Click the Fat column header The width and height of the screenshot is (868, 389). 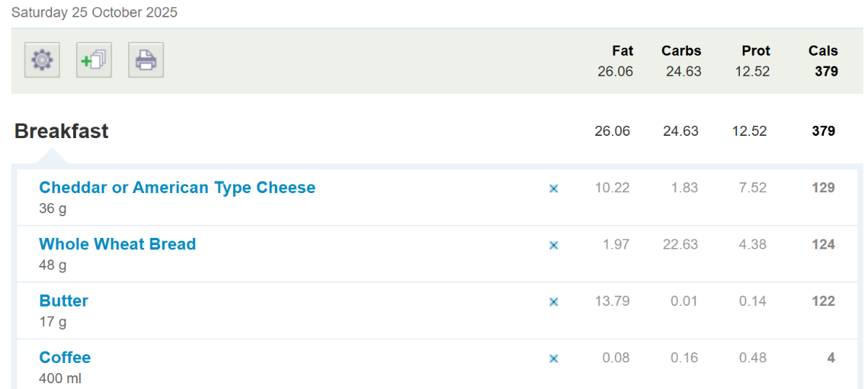coord(622,51)
